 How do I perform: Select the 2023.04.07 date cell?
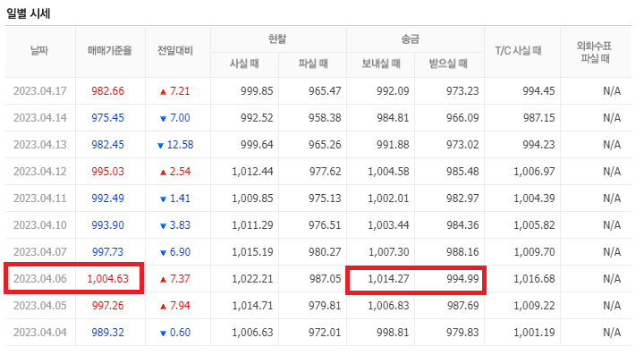point(40,252)
